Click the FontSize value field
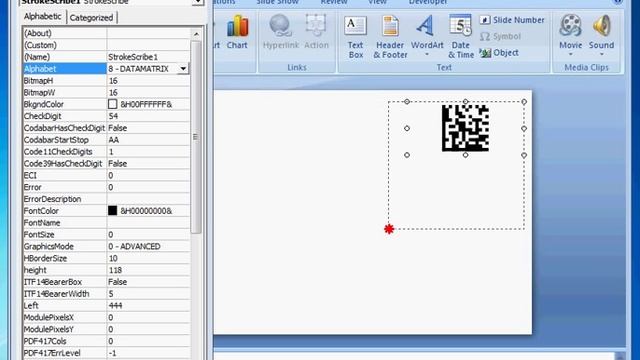Viewport: 640px width, 360px height. click(x=148, y=234)
